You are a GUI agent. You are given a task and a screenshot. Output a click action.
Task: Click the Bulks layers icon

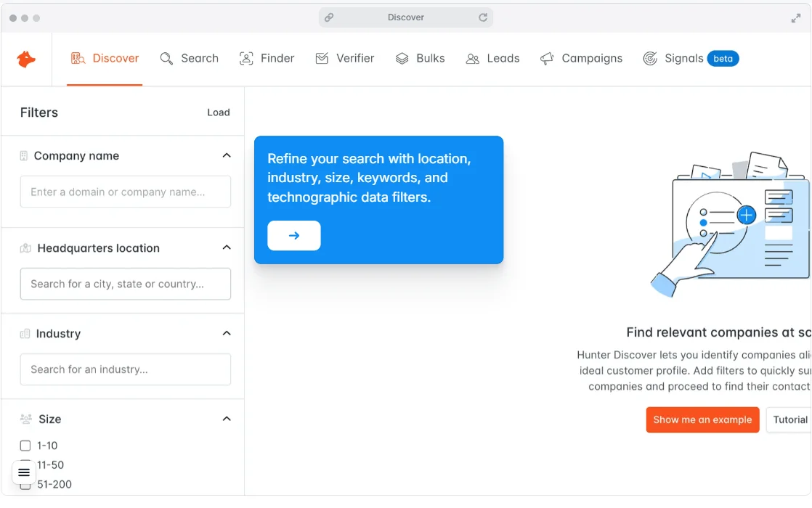(402, 59)
